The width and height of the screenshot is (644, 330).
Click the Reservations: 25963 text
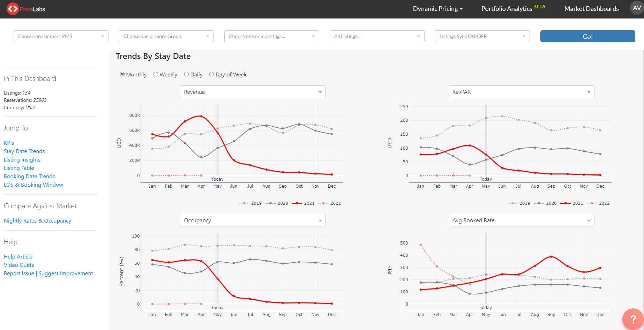click(25, 100)
